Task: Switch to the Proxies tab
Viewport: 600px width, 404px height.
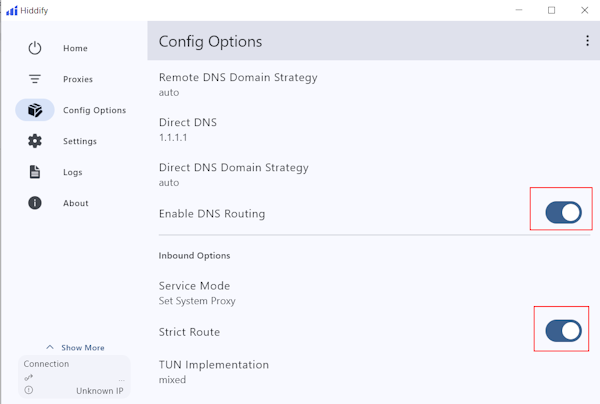Action: 78,79
